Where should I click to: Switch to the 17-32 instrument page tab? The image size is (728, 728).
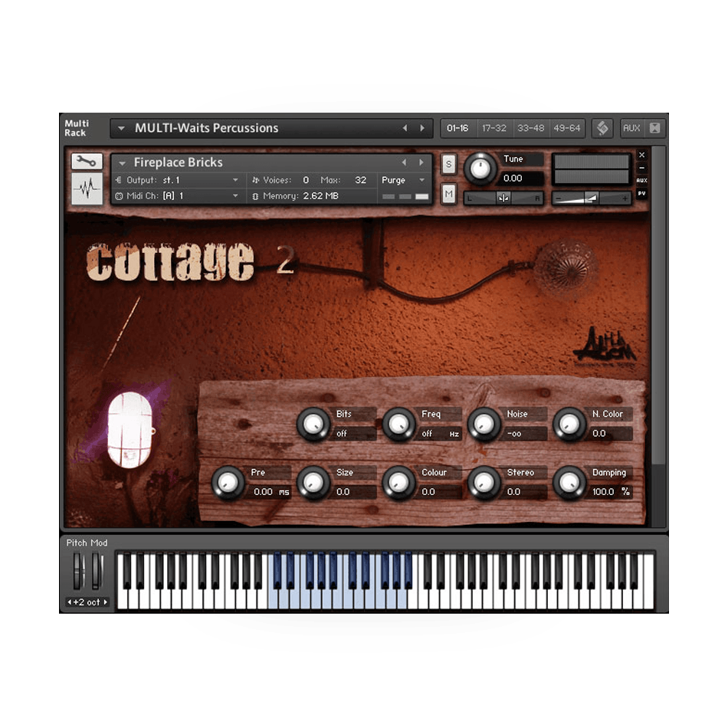click(x=494, y=128)
